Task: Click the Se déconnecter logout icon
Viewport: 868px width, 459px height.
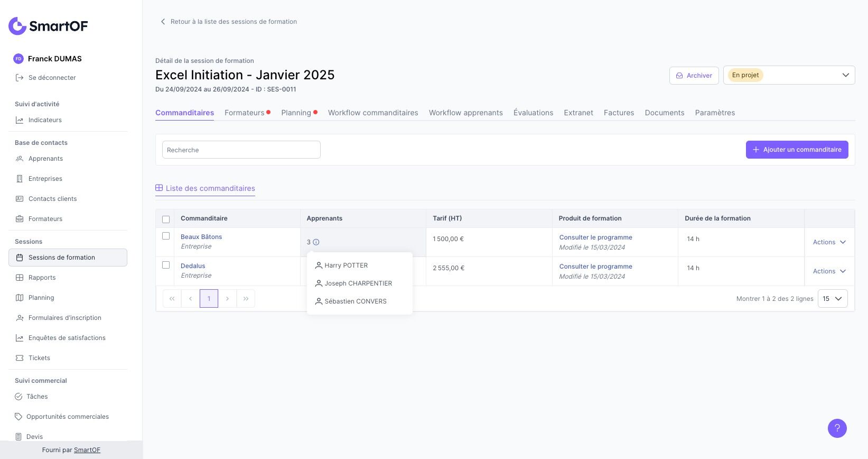Action: coord(20,78)
